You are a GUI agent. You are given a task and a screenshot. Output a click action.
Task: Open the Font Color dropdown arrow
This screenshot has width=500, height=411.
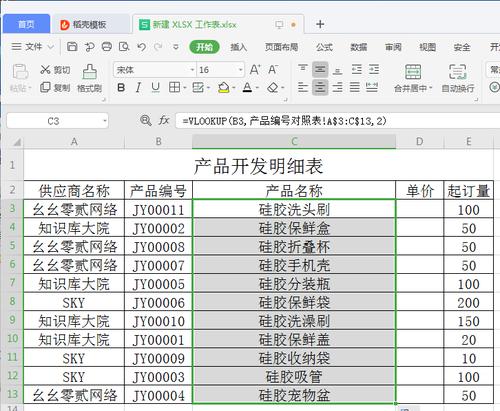pyautogui.click(x=257, y=88)
